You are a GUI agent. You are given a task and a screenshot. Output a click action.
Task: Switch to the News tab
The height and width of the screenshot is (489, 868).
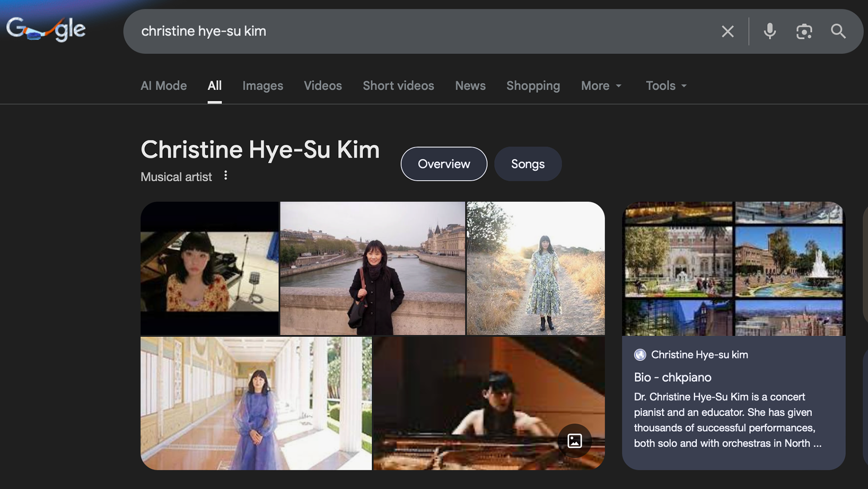[470, 85]
